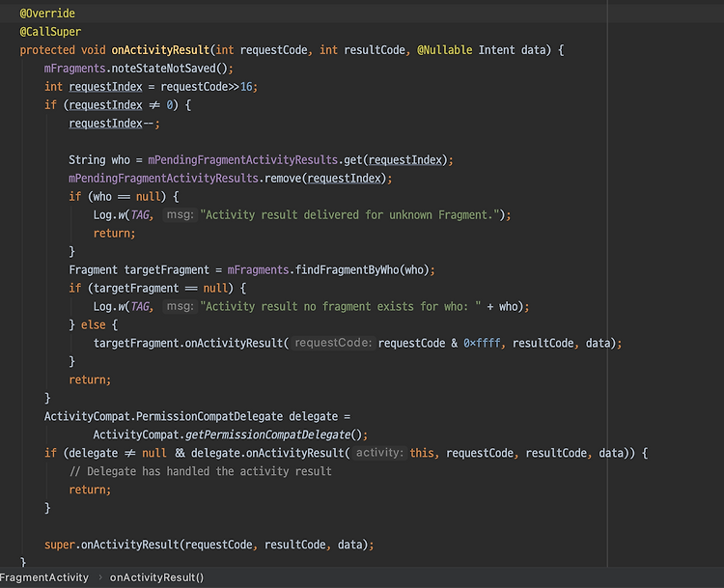Click the onActivityResult method name in declaration
The height and width of the screenshot is (588, 724).
tap(160, 50)
